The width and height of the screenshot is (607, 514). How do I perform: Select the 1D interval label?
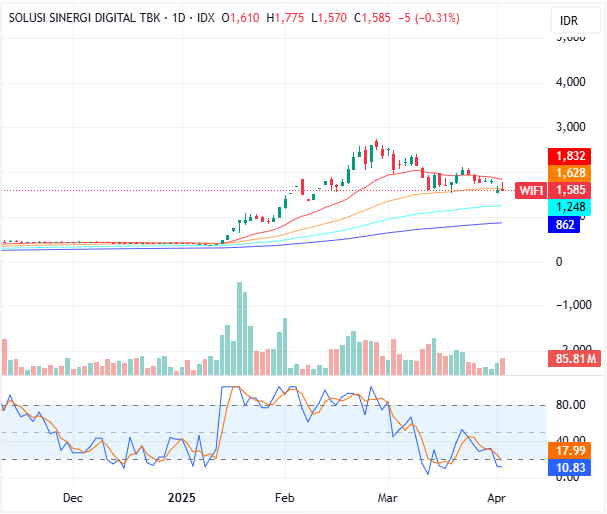pyautogui.click(x=179, y=18)
